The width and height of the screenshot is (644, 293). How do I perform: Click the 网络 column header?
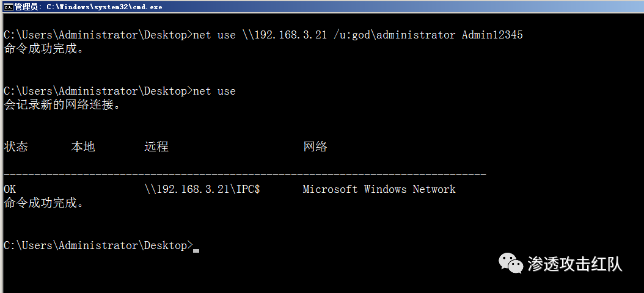point(315,147)
